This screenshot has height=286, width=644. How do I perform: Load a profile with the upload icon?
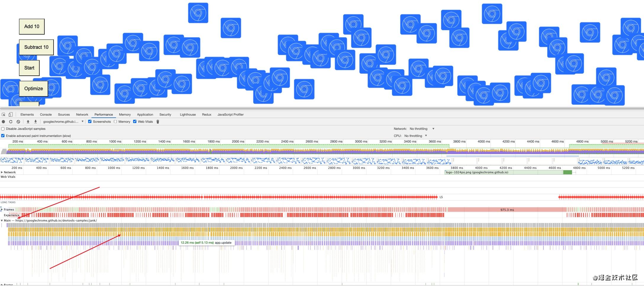28,122
